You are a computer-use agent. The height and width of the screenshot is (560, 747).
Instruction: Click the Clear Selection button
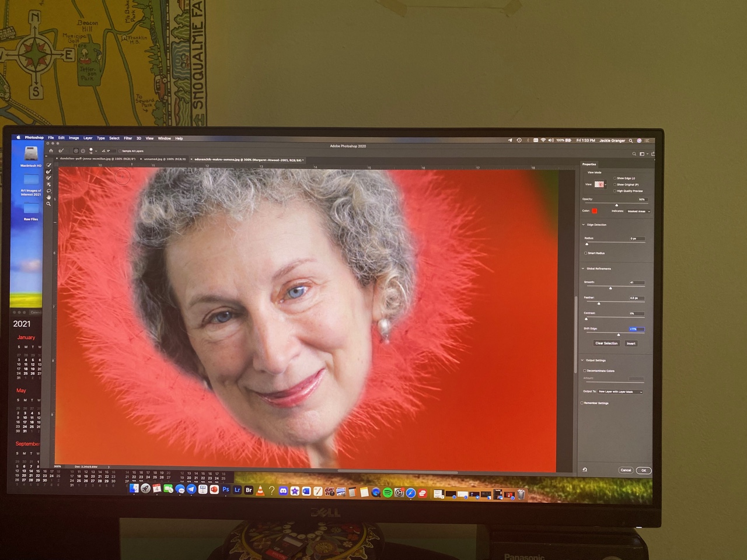point(606,344)
